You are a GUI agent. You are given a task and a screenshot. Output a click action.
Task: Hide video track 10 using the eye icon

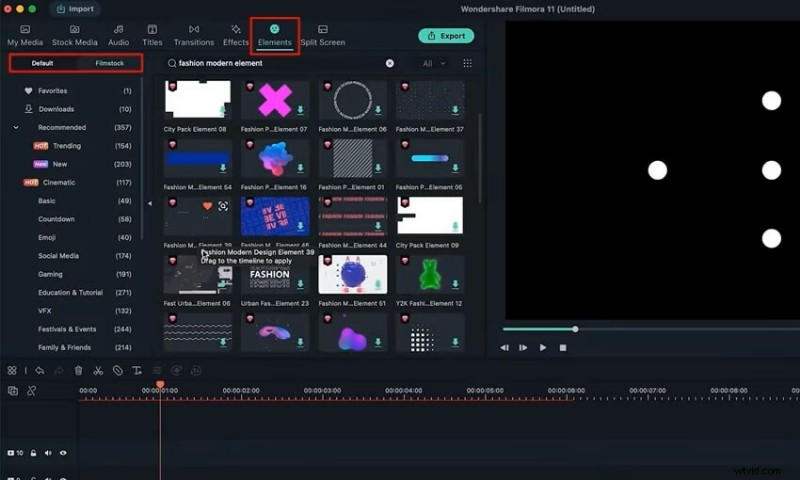[x=63, y=453]
